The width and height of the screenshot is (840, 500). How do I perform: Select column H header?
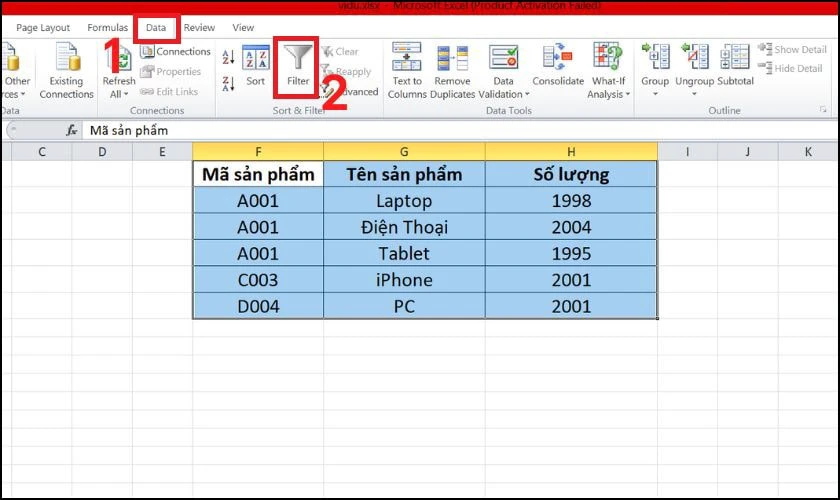tap(571, 152)
